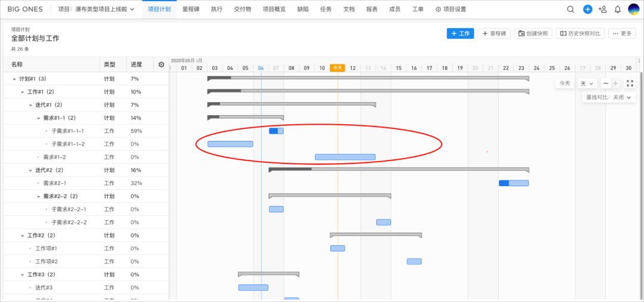Collapse the 需求#2-2 tree row
The width and height of the screenshot is (644, 302).
[38, 196]
